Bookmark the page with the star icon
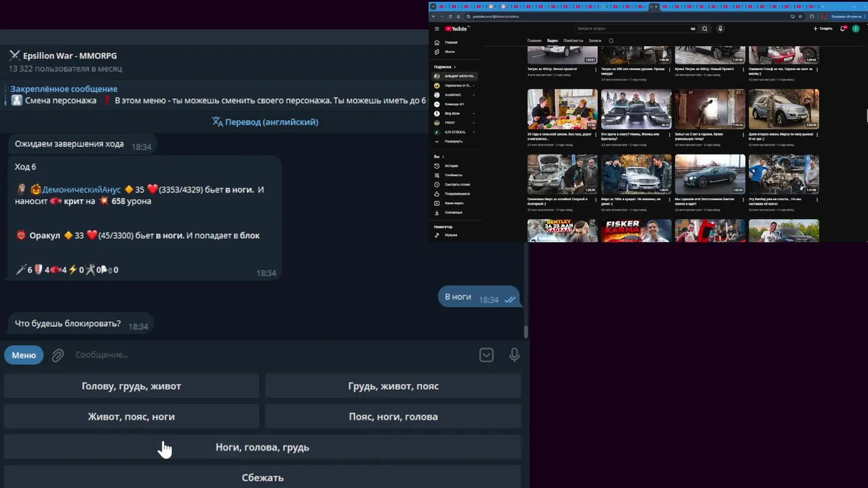The width and height of the screenshot is (868, 488). point(800,16)
